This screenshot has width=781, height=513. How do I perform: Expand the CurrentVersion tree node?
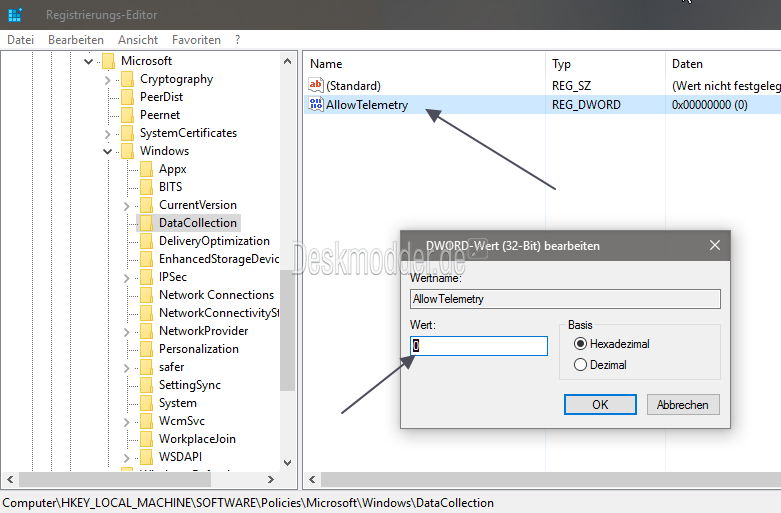point(127,206)
